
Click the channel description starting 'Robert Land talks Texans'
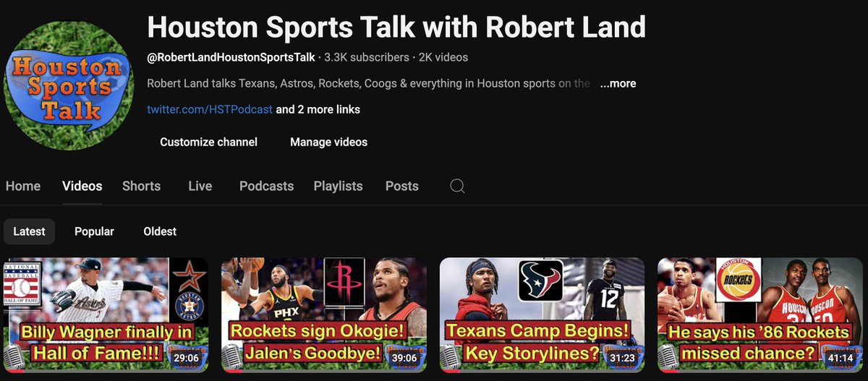(369, 84)
